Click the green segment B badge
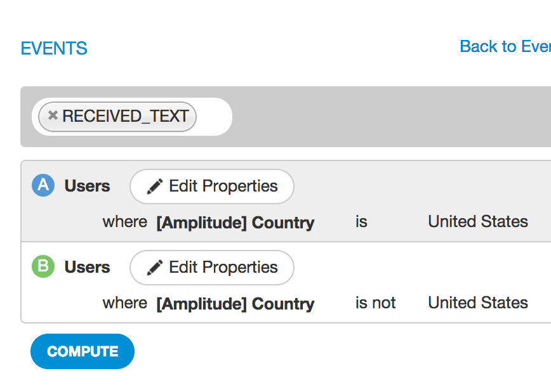This screenshot has height=392, width=551. [43, 266]
